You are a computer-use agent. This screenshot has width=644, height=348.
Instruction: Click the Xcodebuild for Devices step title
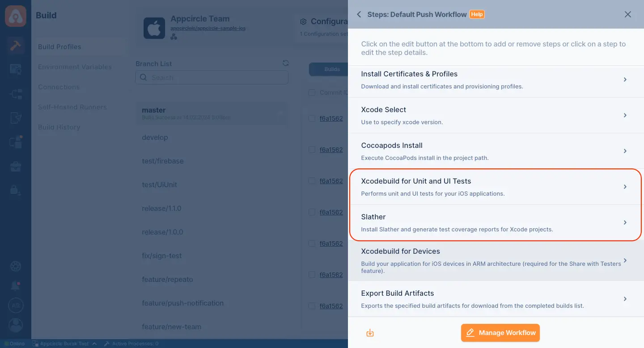[x=401, y=251]
